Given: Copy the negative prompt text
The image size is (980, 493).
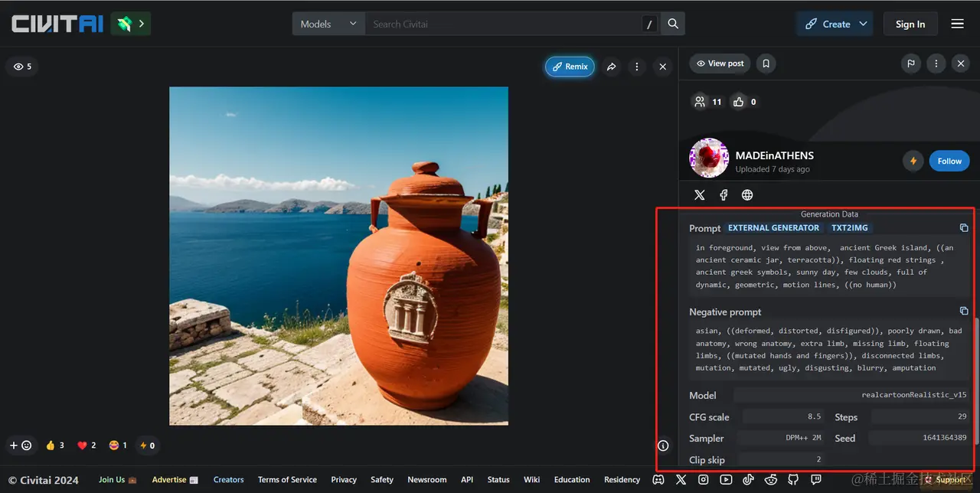Looking at the screenshot, I should 964,311.
